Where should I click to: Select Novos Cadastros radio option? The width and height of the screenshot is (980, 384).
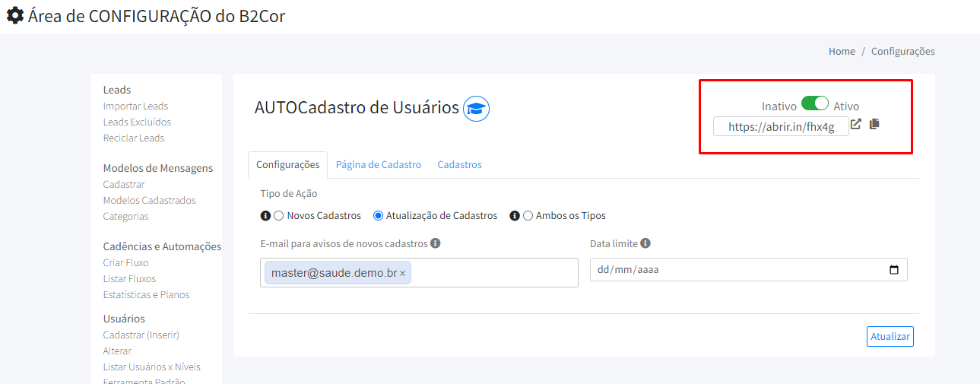pyautogui.click(x=279, y=216)
